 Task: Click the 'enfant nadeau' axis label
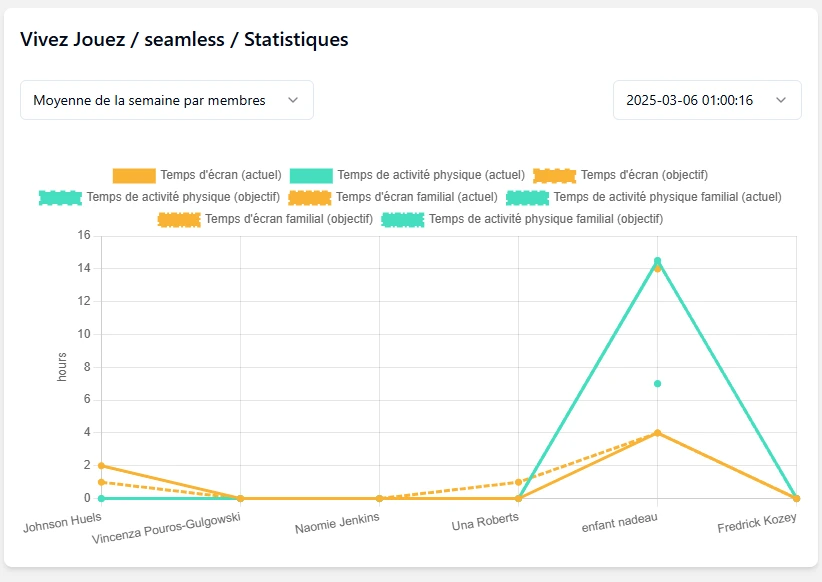[620, 523]
